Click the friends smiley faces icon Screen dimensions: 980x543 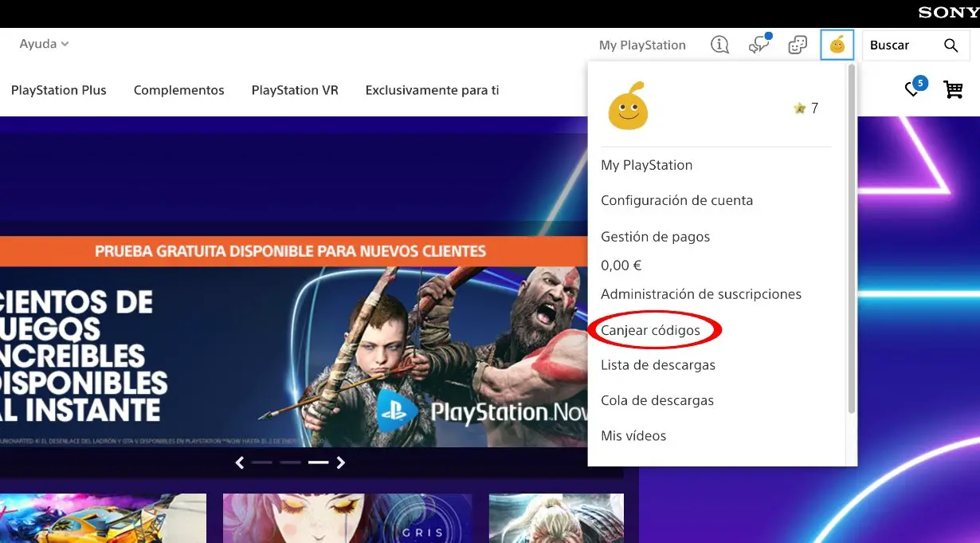[x=798, y=45]
